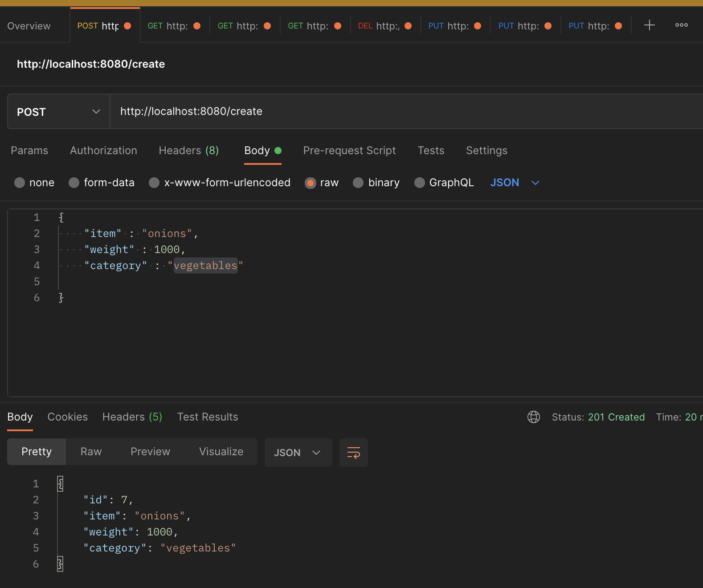Select the raw body type radio
This screenshot has height=588, width=703.
310,183
